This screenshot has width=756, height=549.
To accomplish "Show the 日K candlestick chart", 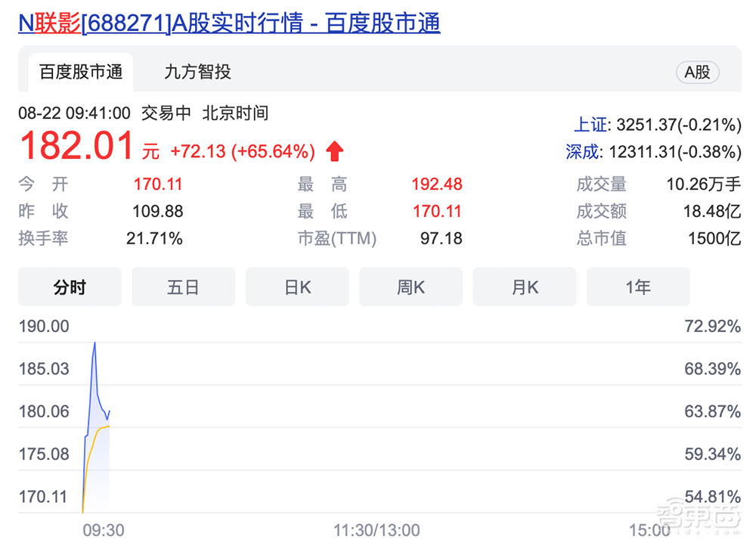I will click(297, 287).
